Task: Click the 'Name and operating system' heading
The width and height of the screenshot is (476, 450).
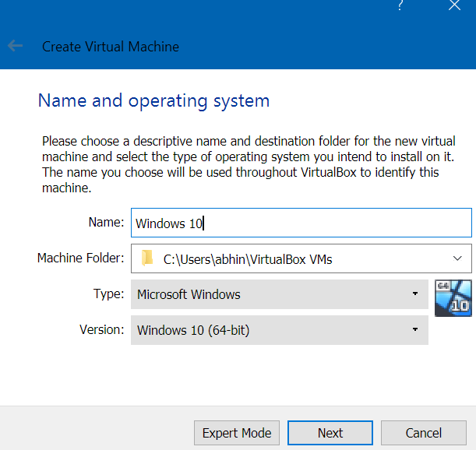Action: 153,101
